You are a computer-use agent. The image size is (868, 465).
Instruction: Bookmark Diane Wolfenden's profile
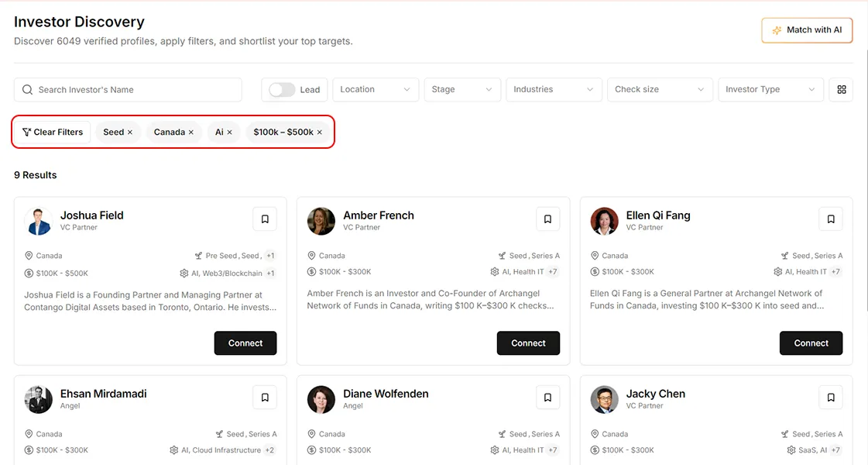547,397
